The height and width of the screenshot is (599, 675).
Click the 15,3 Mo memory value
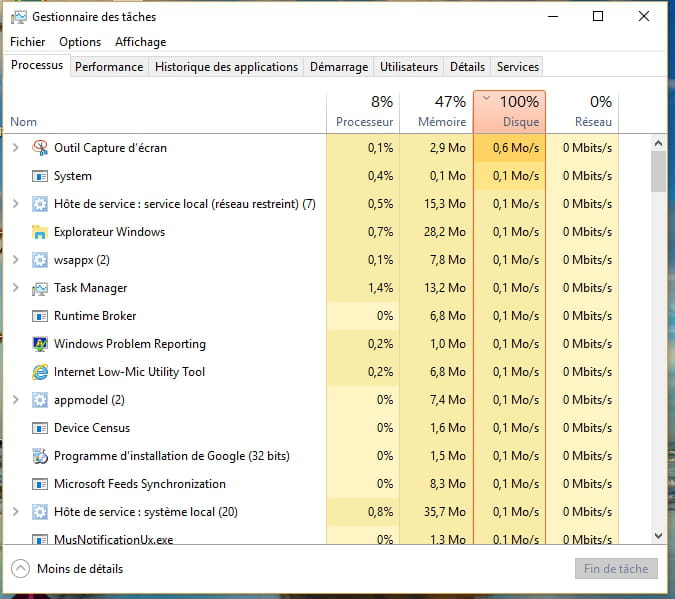click(x=445, y=204)
